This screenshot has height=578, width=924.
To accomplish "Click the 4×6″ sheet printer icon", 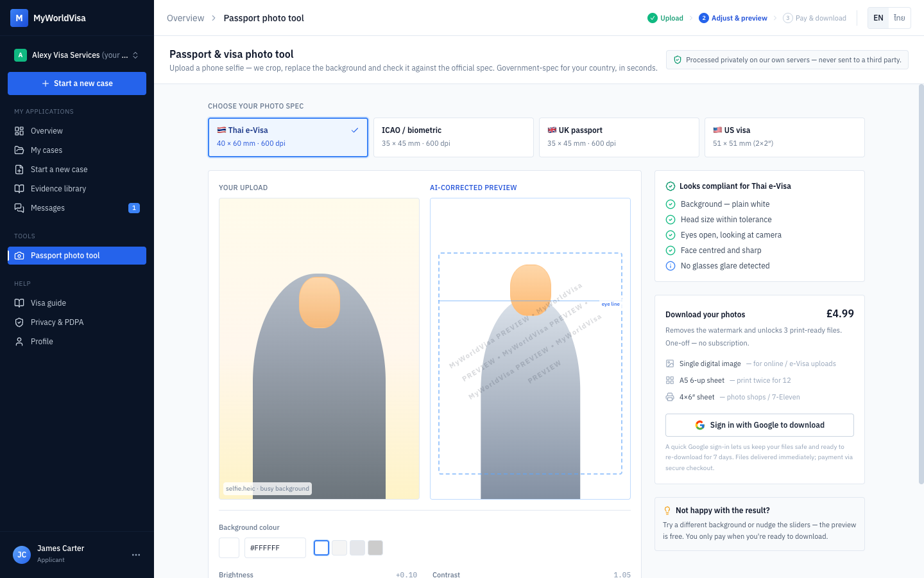I will [670, 397].
